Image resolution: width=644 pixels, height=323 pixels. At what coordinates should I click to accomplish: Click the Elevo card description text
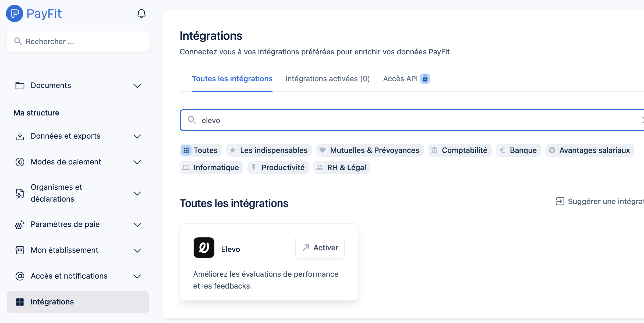click(266, 280)
